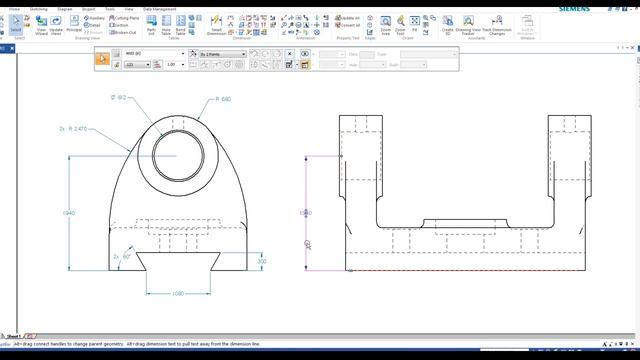Screen dimensions: 640x360
Task: Insert a Parts List table
Action: pyautogui.click(x=151, y=25)
